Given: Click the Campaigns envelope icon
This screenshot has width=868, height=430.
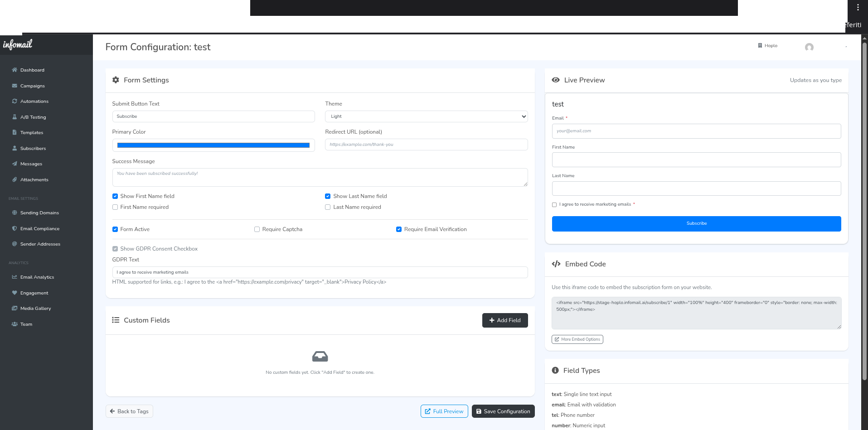Looking at the screenshot, I should pos(15,86).
